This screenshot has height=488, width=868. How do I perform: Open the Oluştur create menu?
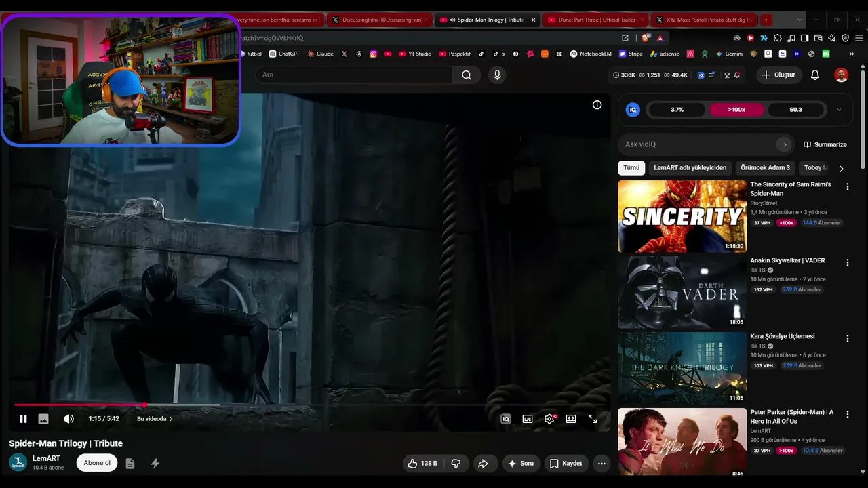pyautogui.click(x=778, y=75)
